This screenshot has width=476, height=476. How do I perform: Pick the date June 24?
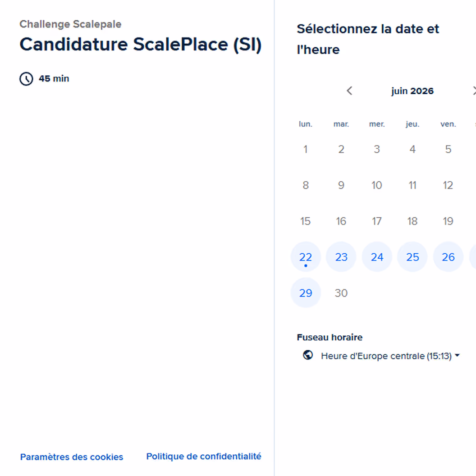377,257
